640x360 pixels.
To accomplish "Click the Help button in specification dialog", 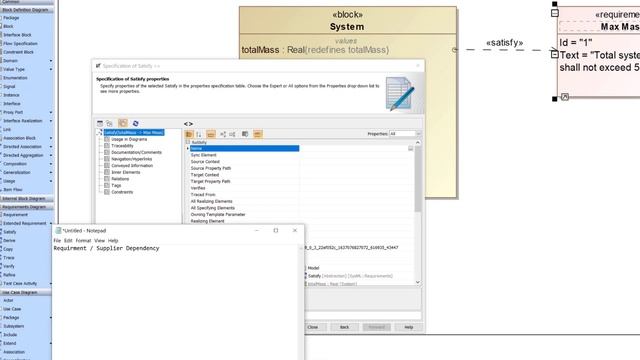I will point(409,327).
